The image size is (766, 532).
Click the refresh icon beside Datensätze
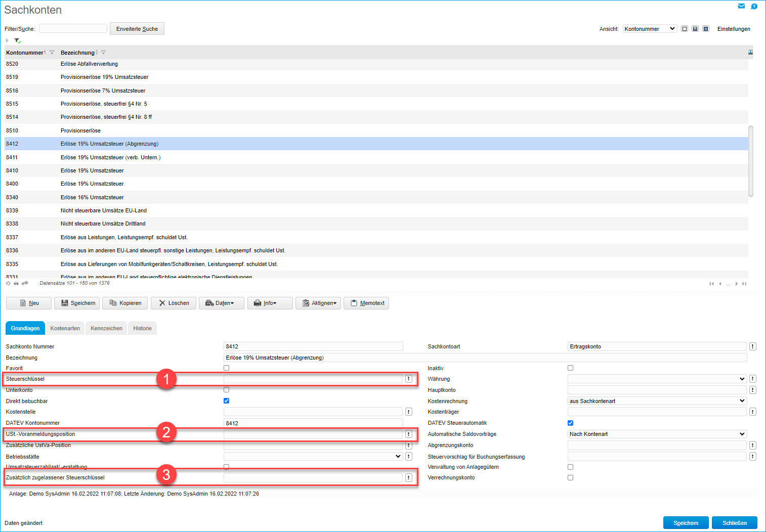coord(8,283)
